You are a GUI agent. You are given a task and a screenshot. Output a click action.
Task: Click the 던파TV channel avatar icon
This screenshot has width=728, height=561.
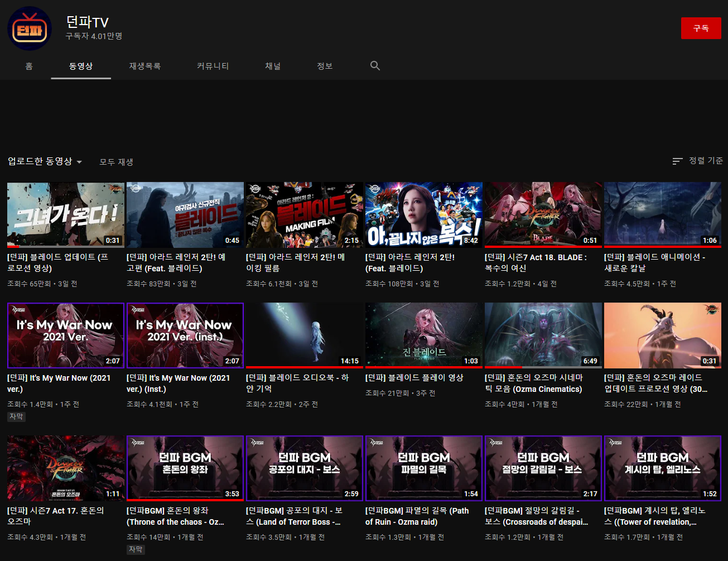click(30, 28)
